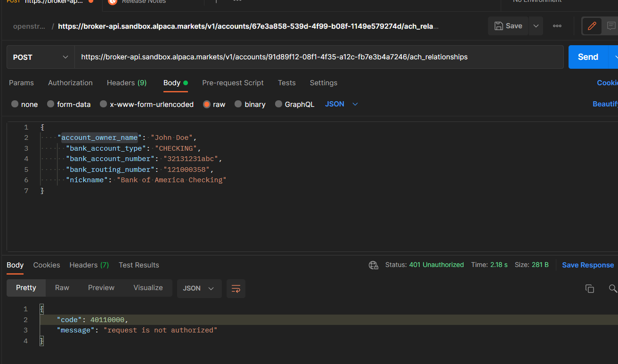Click the 401 Unauthorized status text
Viewport: 618px width, 364px height.
[x=437, y=265]
